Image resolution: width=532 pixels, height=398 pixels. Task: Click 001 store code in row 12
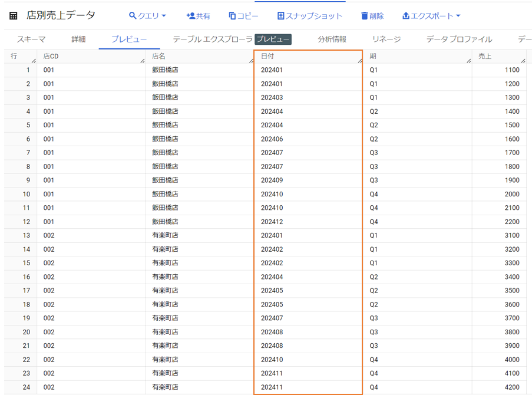[48, 222]
